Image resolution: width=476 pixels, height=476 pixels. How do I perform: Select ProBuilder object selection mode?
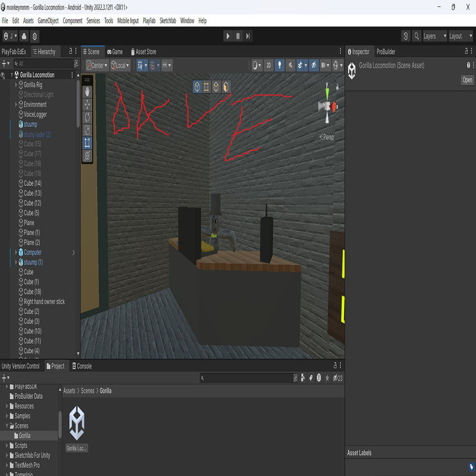[x=197, y=87]
